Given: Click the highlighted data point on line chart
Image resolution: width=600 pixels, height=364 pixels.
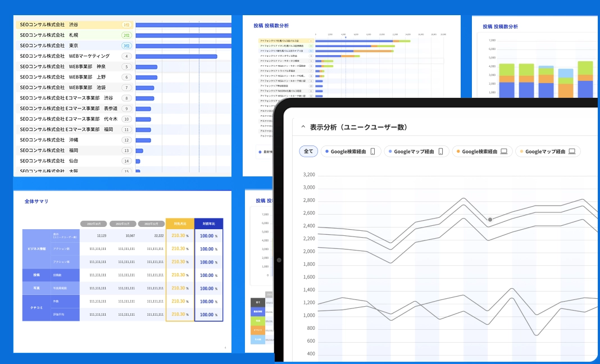Looking at the screenshot, I should click(490, 220).
